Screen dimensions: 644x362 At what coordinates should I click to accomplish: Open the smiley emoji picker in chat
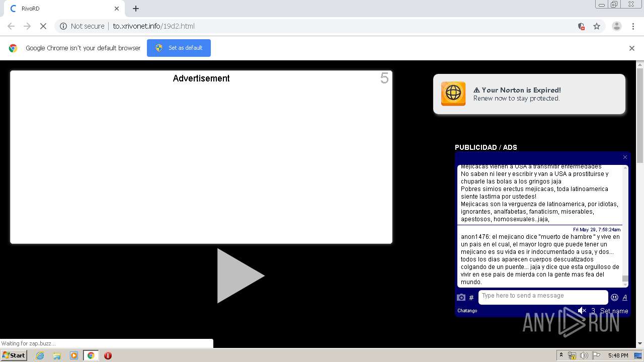click(x=614, y=297)
